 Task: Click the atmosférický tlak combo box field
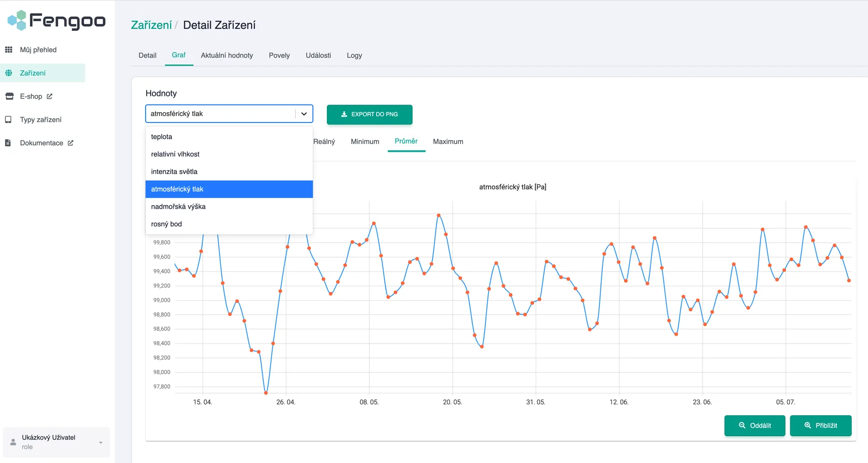(x=229, y=114)
